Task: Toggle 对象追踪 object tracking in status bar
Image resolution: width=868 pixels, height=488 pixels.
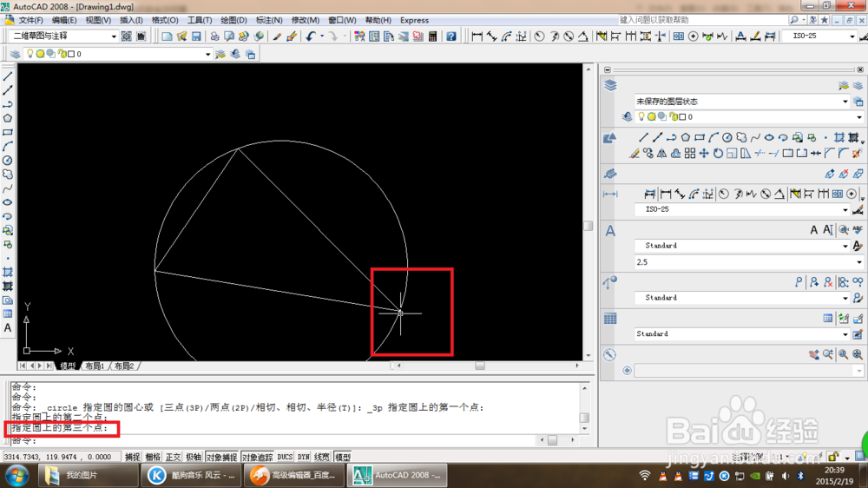Action: click(258, 457)
